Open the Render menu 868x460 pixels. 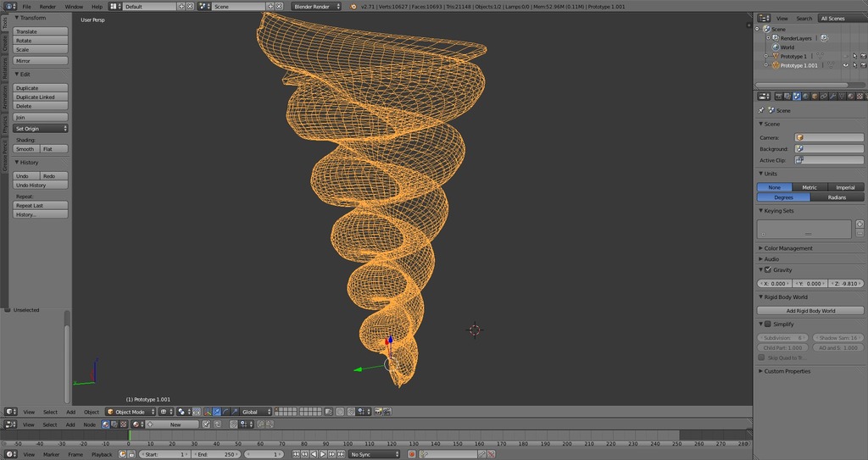pyautogui.click(x=47, y=7)
